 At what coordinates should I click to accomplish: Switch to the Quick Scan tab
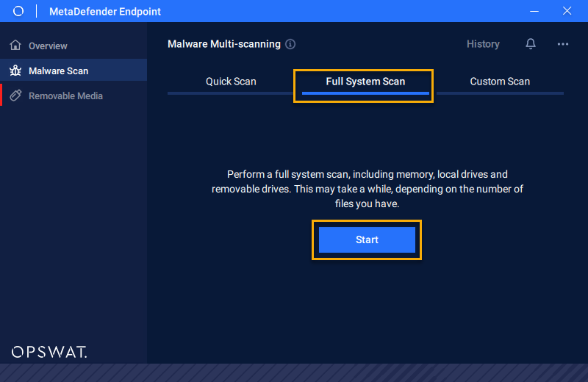231,82
